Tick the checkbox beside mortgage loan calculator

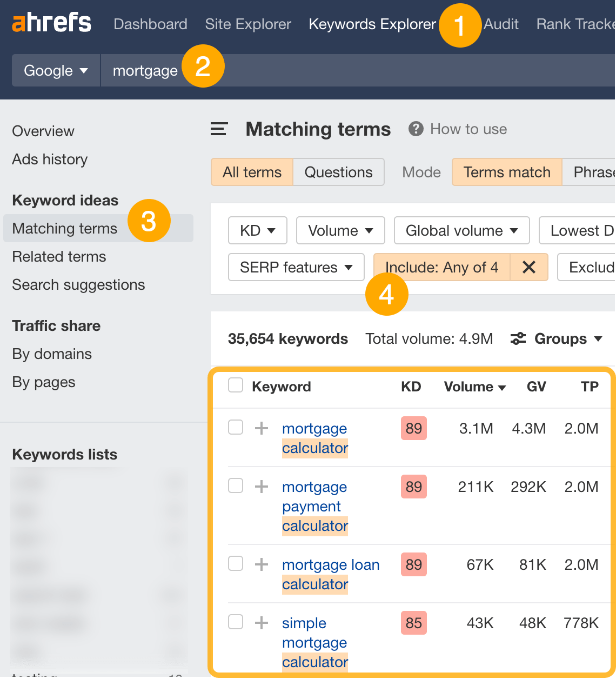coord(235,563)
